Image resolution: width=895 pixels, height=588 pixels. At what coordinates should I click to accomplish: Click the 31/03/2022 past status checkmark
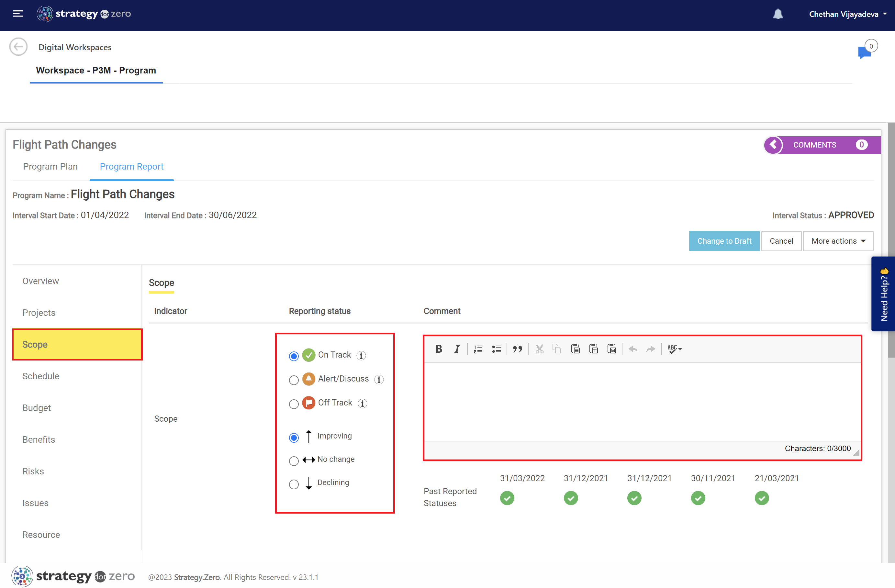pyautogui.click(x=507, y=498)
